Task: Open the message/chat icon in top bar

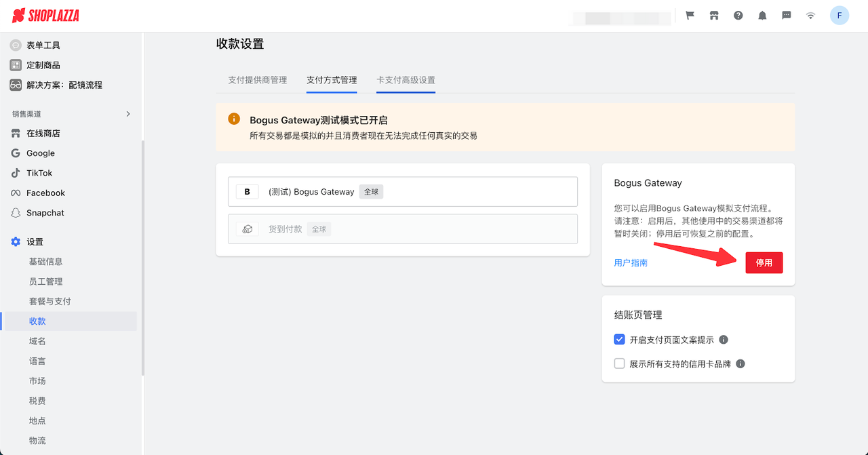Action: tap(786, 14)
